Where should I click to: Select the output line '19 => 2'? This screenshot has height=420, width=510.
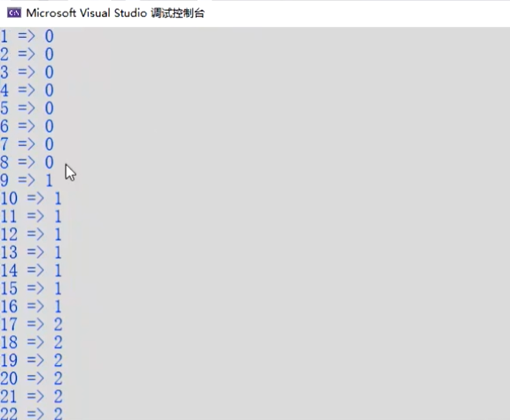tap(31, 361)
